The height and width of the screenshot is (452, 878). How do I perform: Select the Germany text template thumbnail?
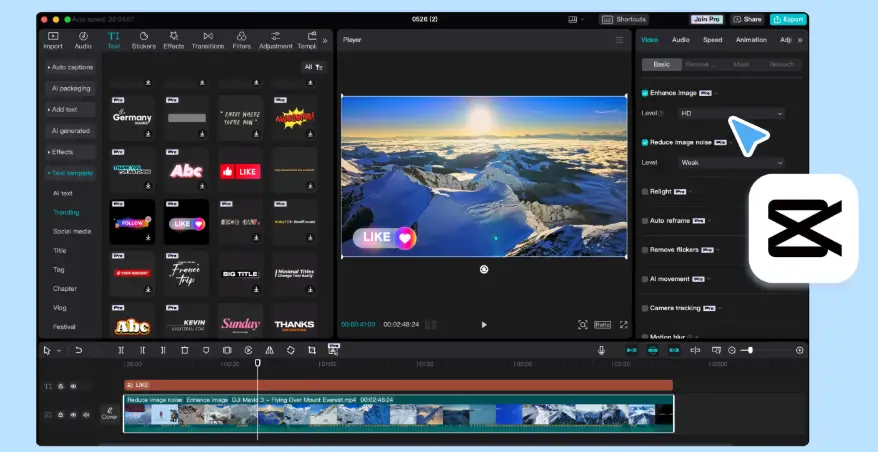133,118
